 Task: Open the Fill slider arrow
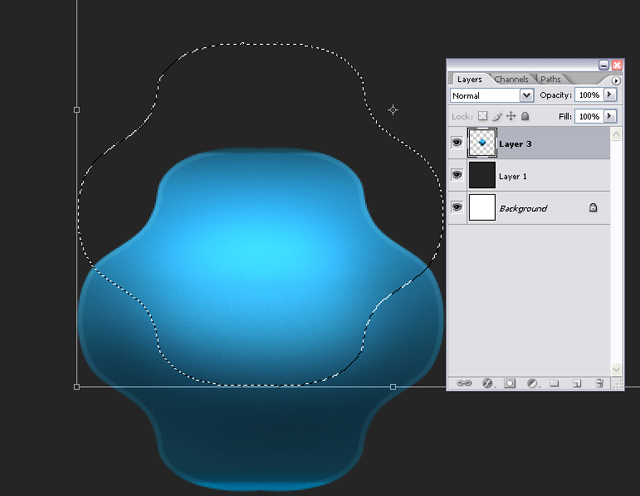tap(610, 116)
